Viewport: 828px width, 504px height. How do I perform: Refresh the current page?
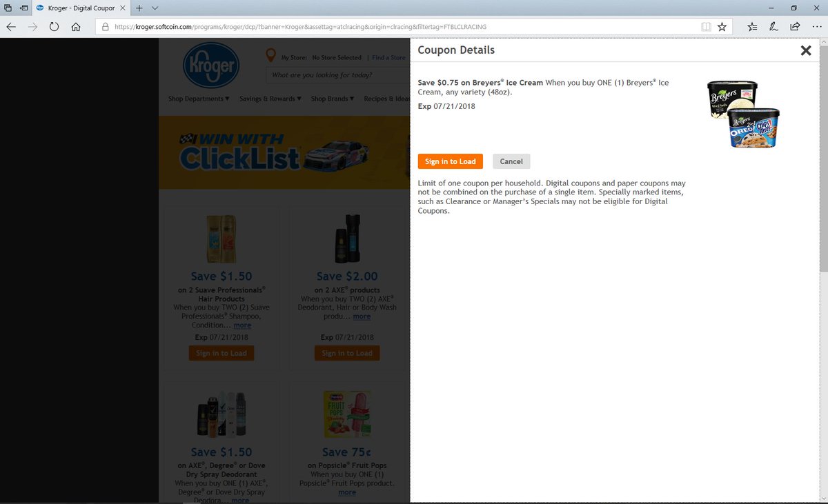tap(55, 27)
